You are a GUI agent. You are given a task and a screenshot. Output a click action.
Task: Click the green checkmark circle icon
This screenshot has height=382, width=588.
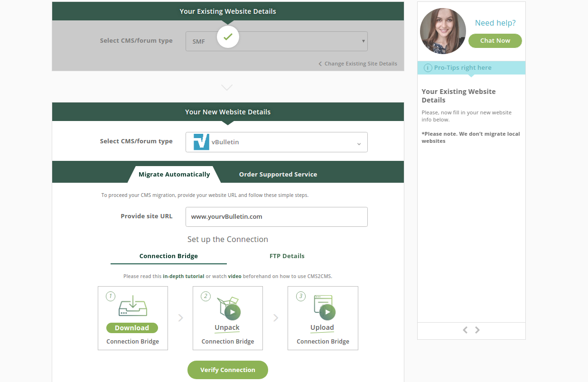(x=228, y=37)
